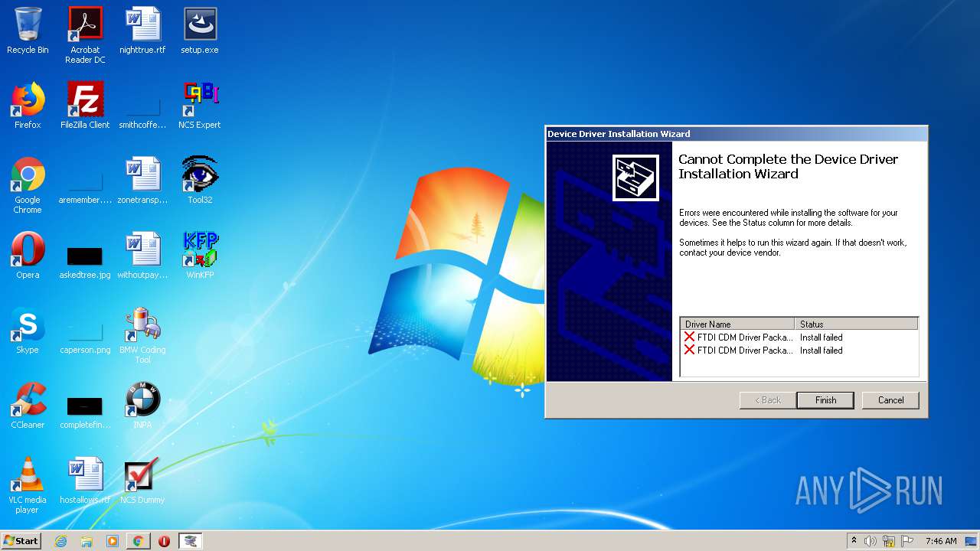Click the second row's Install failed status

pyautogui.click(x=821, y=350)
